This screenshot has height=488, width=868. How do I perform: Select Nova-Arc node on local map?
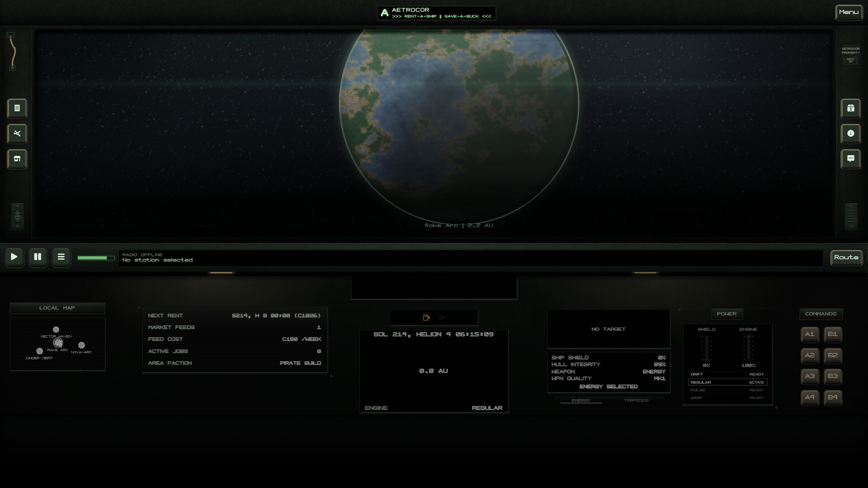pyautogui.click(x=81, y=345)
